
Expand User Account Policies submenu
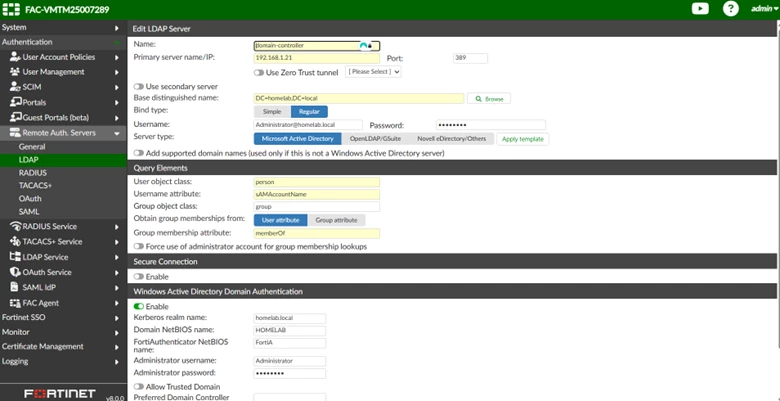click(117, 57)
